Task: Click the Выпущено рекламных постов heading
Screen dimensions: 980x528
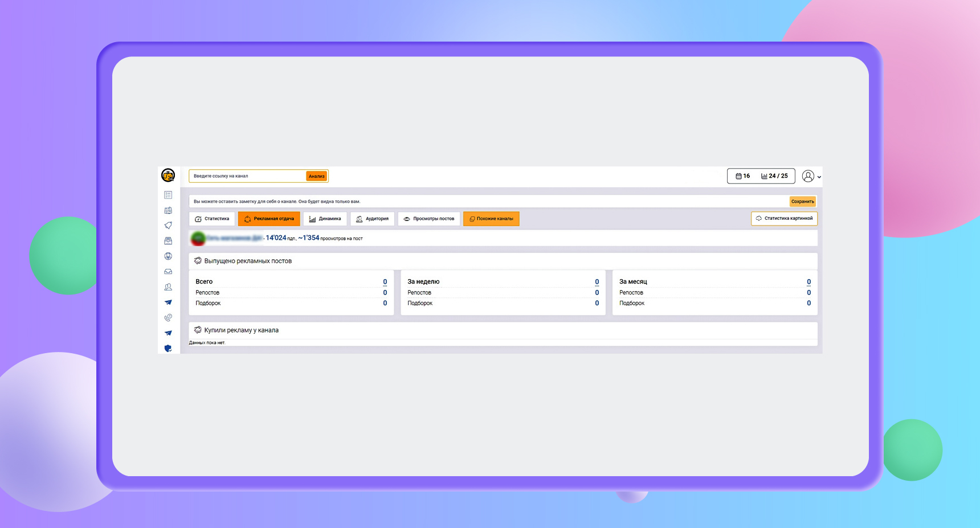Action: tap(248, 261)
